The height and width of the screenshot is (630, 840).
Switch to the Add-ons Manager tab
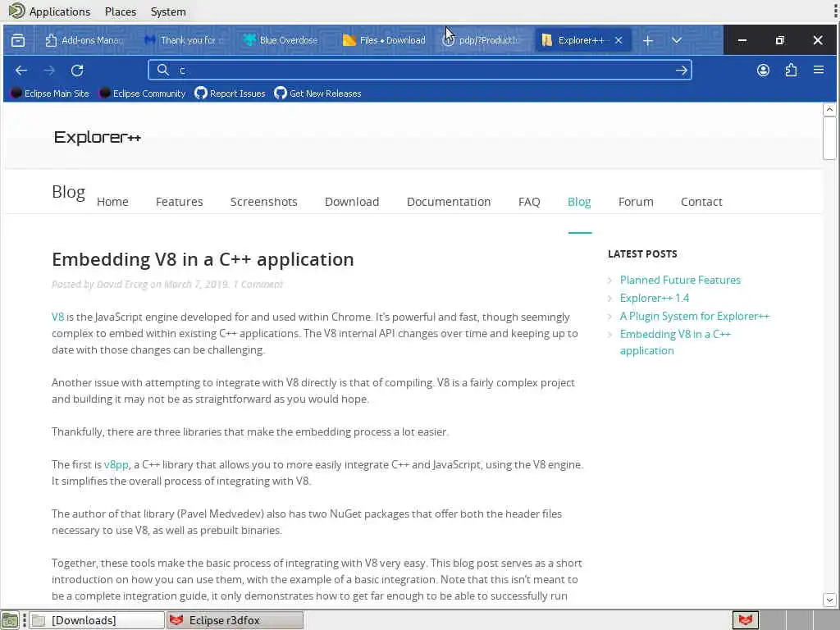point(84,40)
